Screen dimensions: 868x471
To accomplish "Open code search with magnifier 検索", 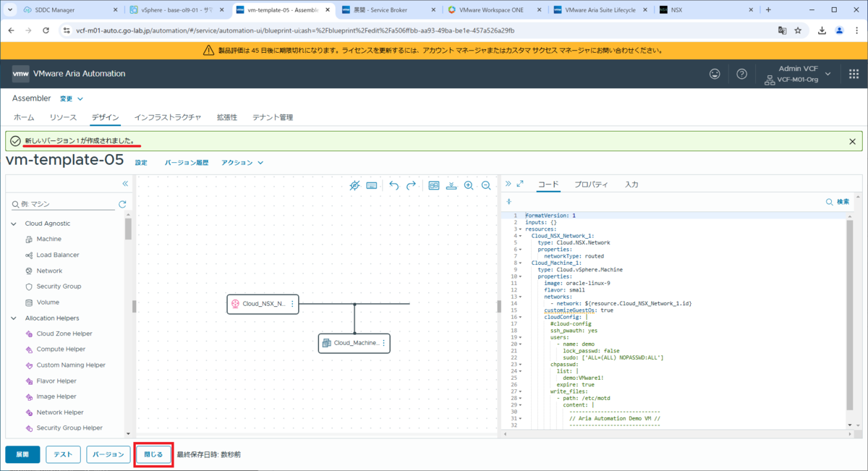I will [x=838, y=202].
